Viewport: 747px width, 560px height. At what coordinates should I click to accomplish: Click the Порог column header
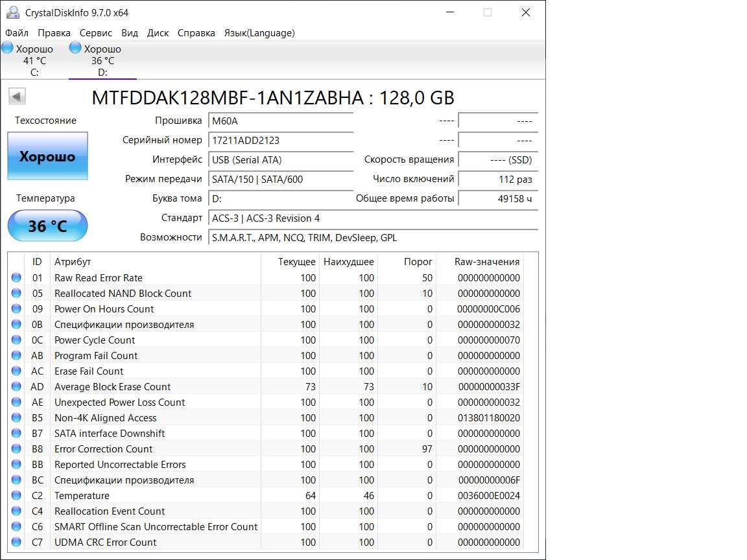[407, 262]
